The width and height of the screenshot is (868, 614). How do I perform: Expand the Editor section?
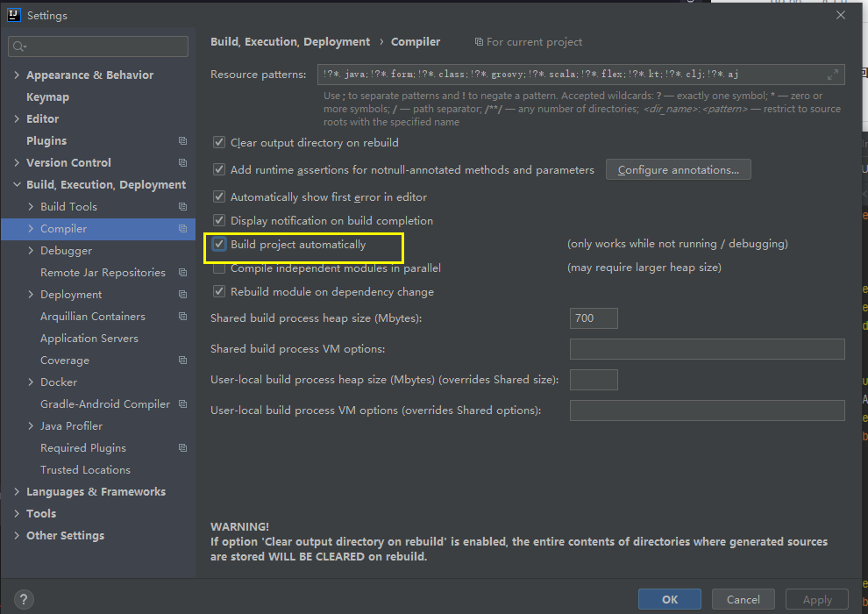17,118
